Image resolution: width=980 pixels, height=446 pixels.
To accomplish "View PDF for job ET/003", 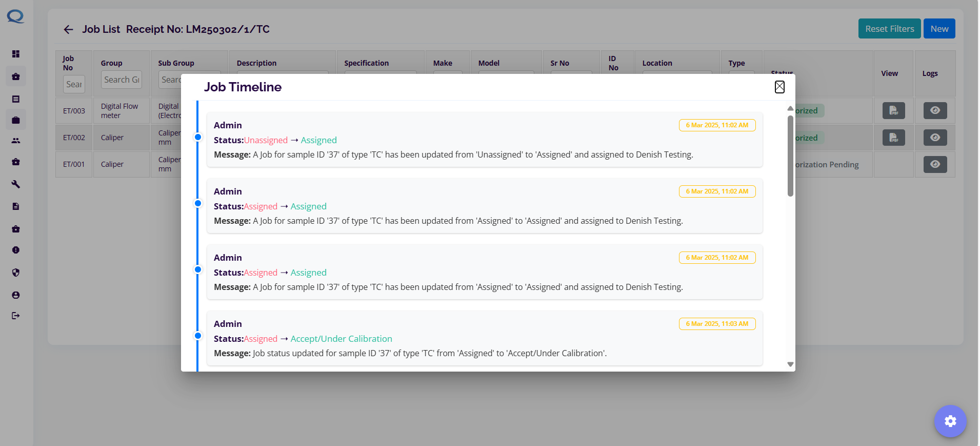I will click(893, 111).
